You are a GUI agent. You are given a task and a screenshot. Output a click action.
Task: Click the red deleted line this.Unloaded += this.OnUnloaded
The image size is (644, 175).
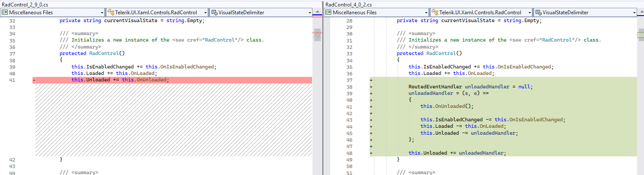119,80
